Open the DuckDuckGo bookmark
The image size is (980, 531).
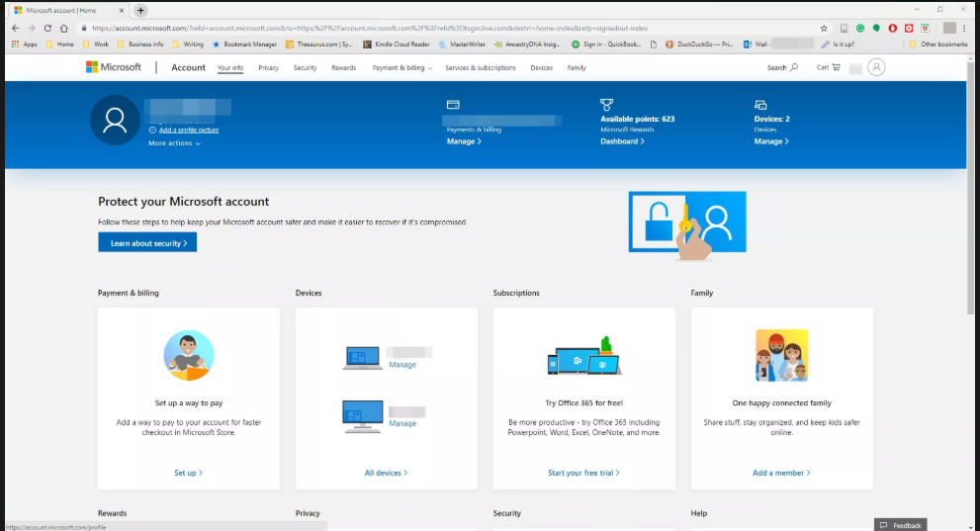699,44
